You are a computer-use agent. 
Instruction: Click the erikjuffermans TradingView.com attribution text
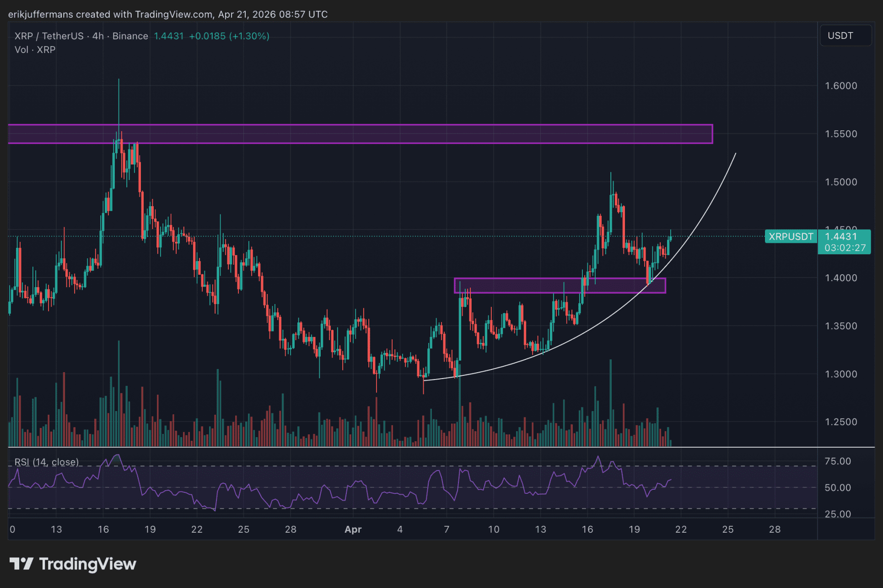point(167,14)
